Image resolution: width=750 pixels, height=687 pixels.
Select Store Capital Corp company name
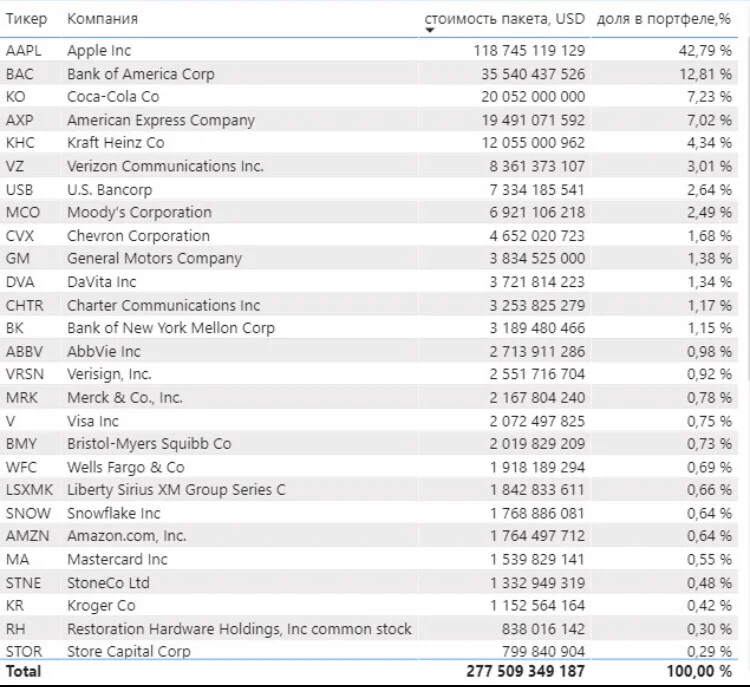(129, 652)
